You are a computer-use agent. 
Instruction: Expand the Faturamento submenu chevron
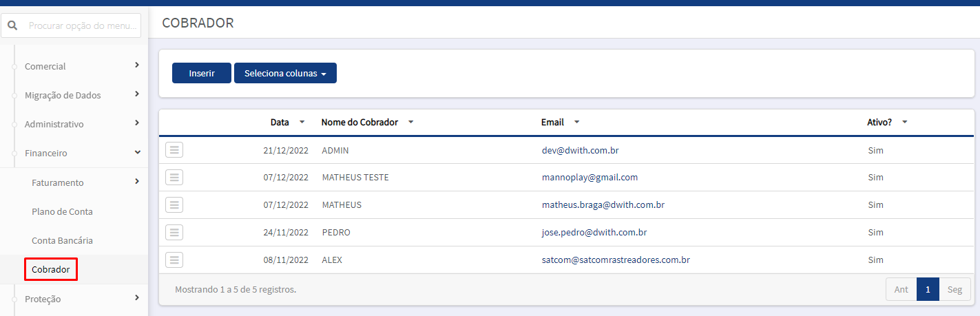(x=137, y=181)
